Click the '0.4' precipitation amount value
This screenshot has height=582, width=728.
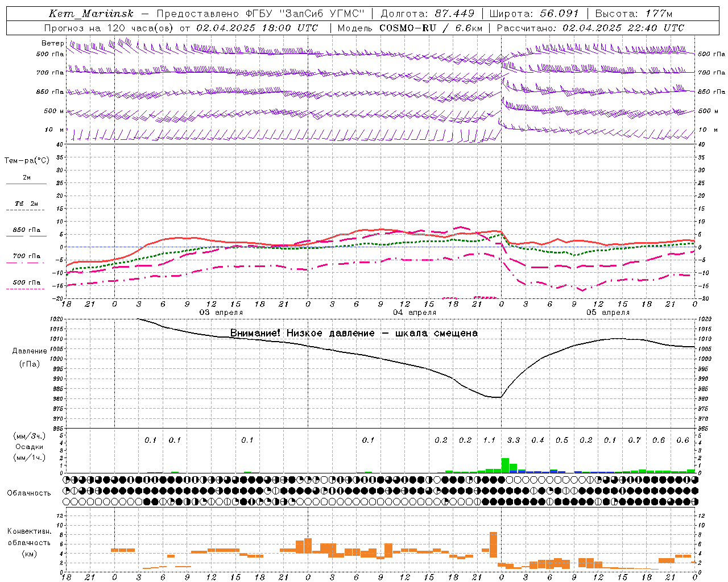(537, 440)
